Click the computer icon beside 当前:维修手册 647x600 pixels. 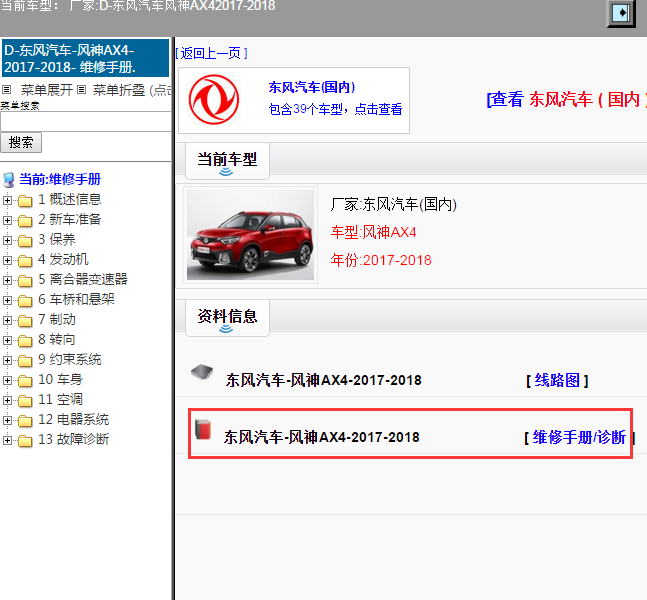9,180
